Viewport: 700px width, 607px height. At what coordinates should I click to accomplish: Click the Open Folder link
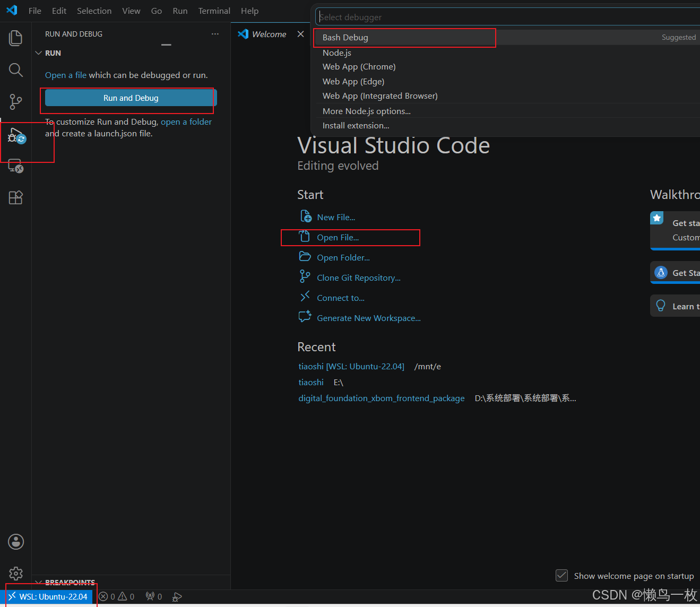(x=343, y=257)
